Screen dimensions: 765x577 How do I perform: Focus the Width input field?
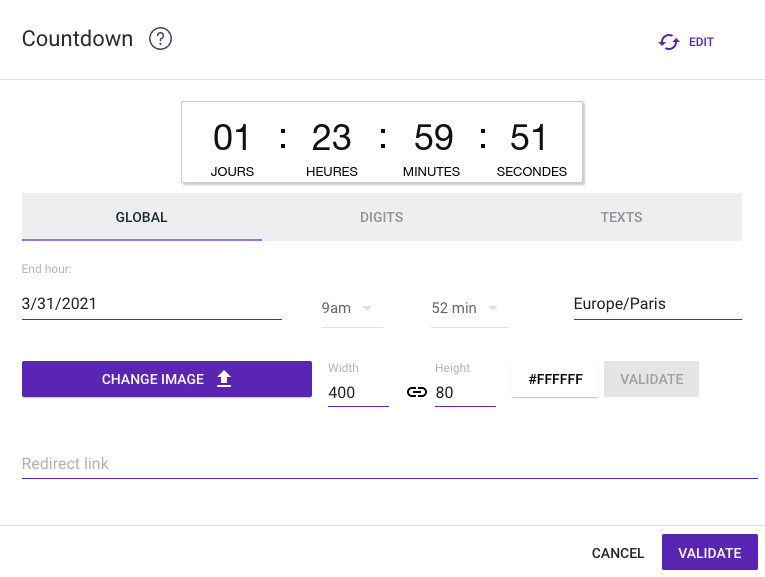tap(358, 393)
